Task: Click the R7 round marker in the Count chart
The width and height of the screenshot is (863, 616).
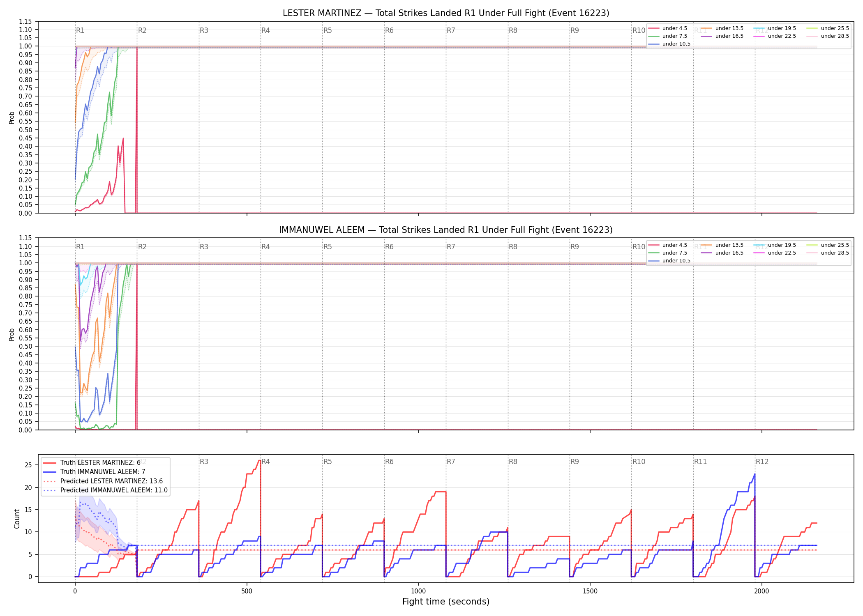Action: click(451, 462)
